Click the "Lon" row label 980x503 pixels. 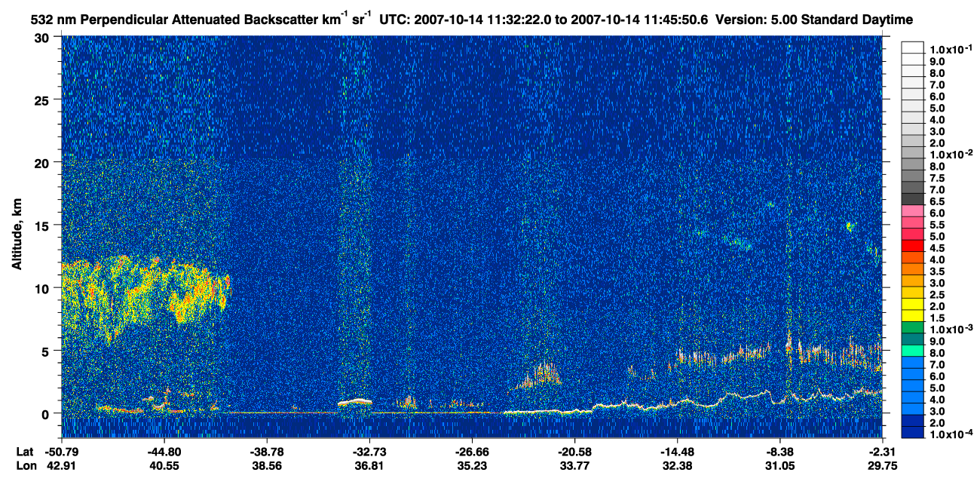tap(25, 466)
